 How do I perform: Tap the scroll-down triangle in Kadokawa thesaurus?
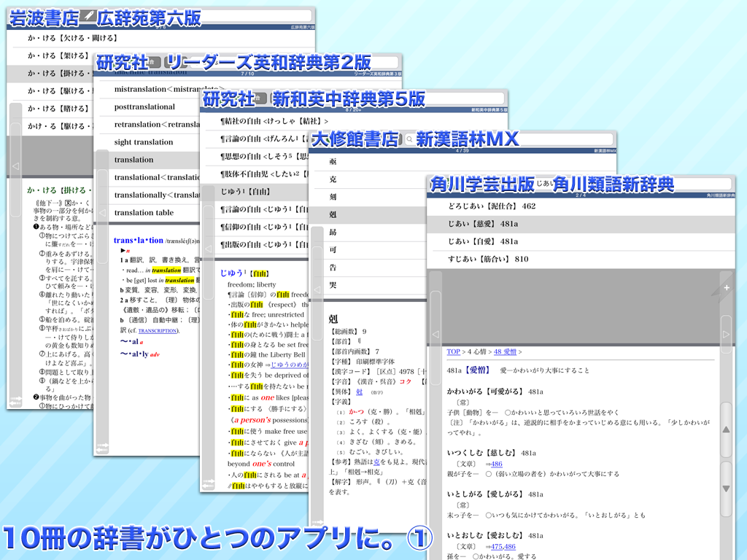[726, 489]
